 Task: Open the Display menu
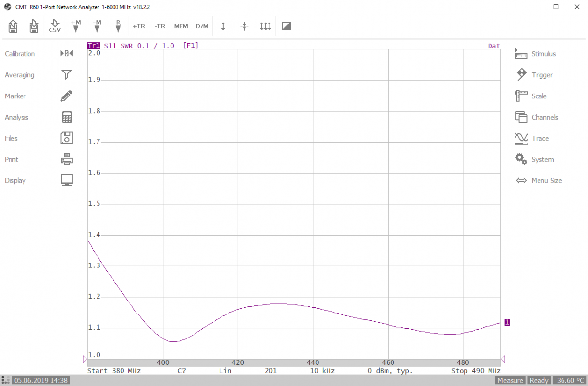pyautogui.click(x=39, y=180)
